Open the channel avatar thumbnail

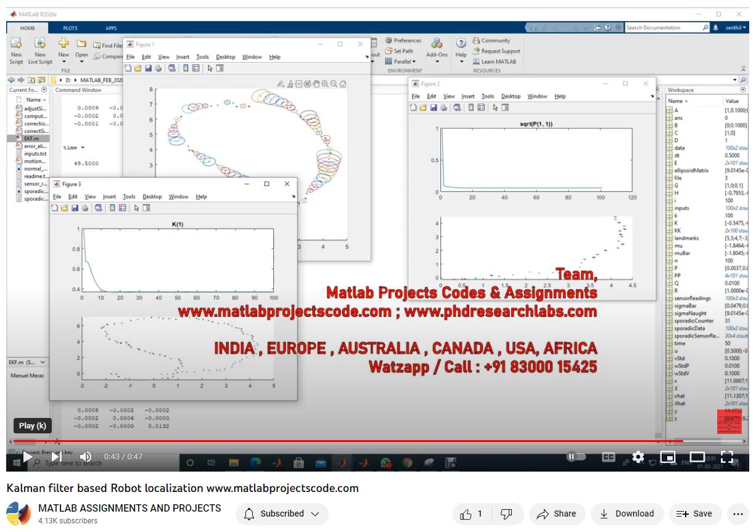pos(18,514)
